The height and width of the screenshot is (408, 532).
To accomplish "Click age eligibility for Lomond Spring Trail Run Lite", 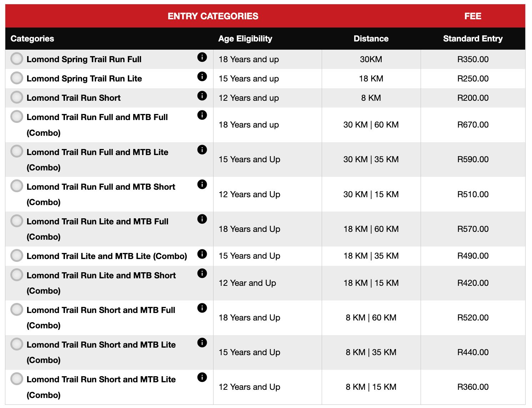I will click(267, 79).
